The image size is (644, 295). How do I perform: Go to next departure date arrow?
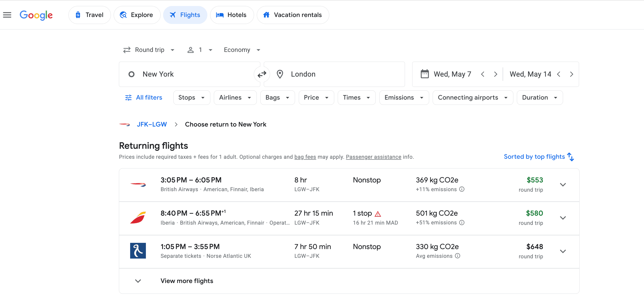click(x=496, y=74)
